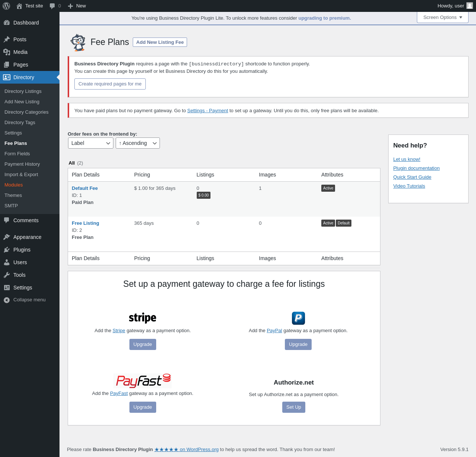Go to Directory Categories submenu

click(26, 112)
